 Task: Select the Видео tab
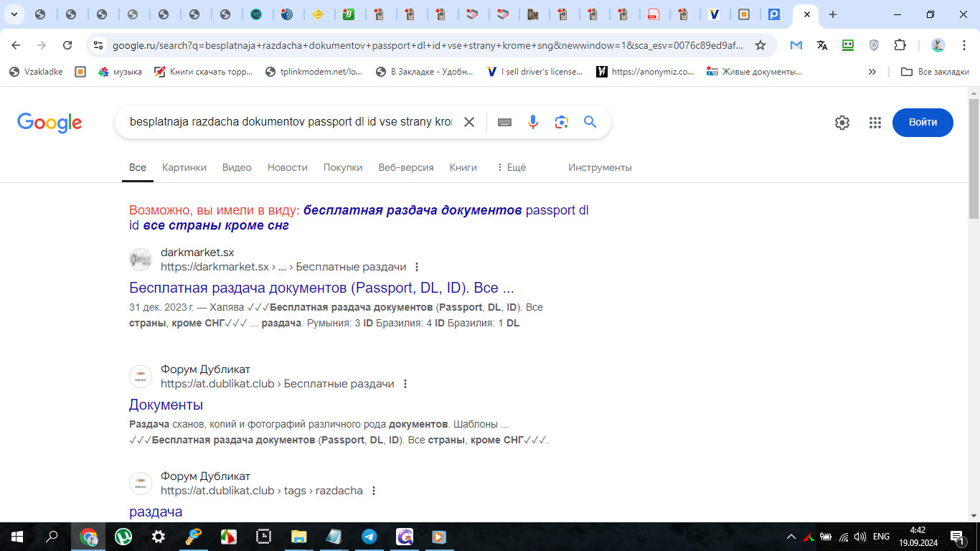click(x=237, y=167)
